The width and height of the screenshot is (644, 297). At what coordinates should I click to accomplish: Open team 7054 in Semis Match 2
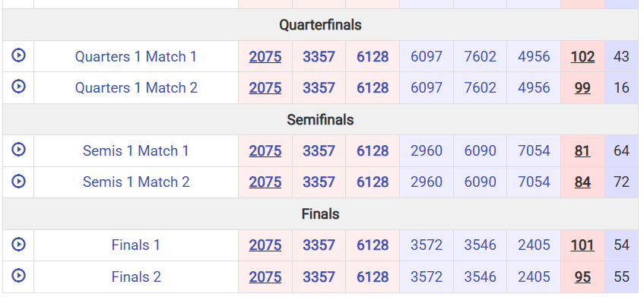534,182
